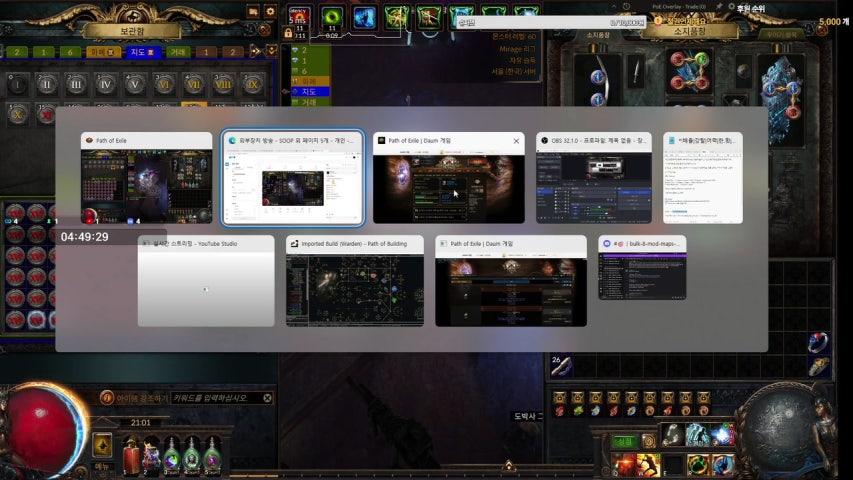
Task: Open the green 상점 shop button
Action: (x=624, y=442)
